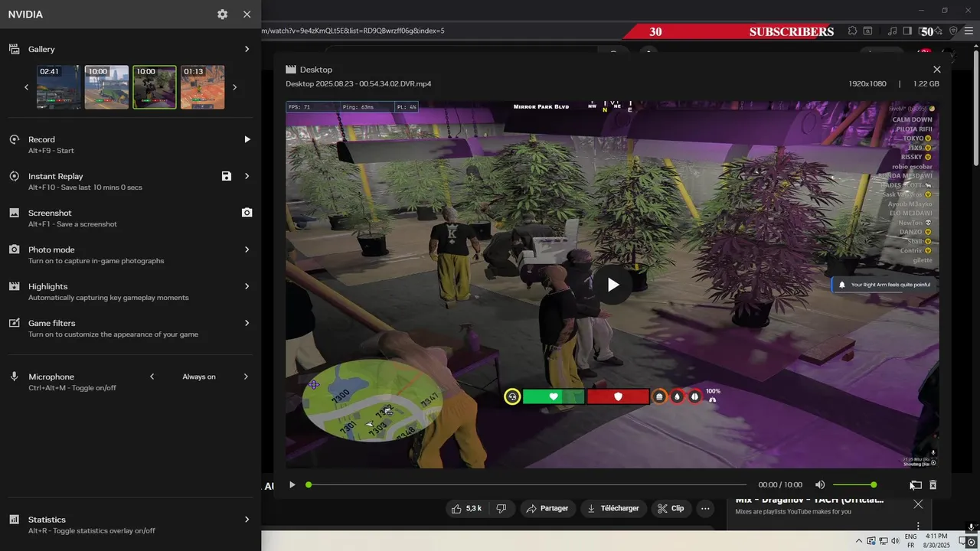Viewport: 980px width, 551px height.
Task: Save Instant Replay using floppy icon
Action: (x=227, y=176)
